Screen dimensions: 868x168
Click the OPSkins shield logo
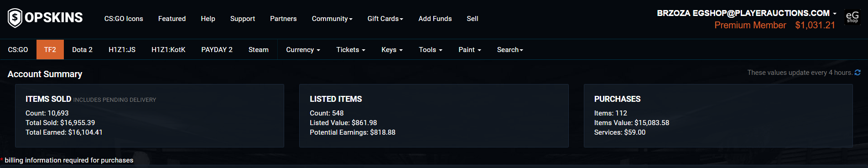[15, 18]
